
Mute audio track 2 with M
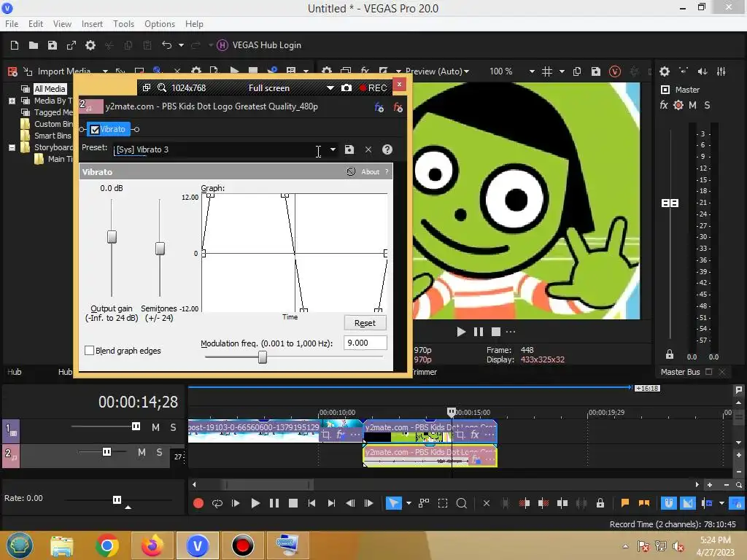pyautogui.click(x=142, y=452)
